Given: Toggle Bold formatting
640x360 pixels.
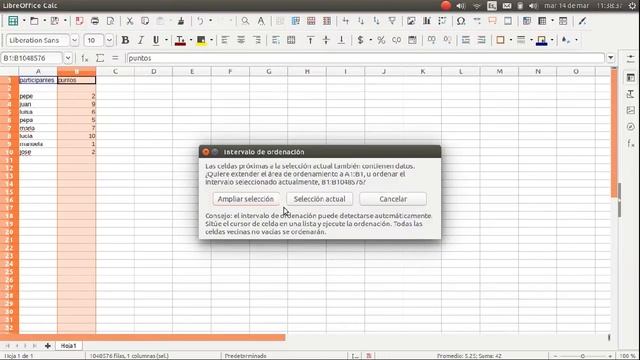Looking at the screenshot, I should coord(125,40).
